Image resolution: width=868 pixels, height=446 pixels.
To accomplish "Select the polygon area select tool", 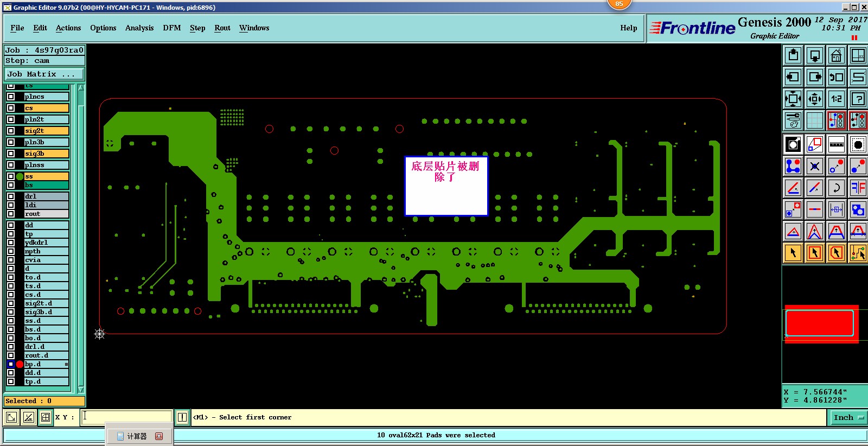I will [837, 253].
